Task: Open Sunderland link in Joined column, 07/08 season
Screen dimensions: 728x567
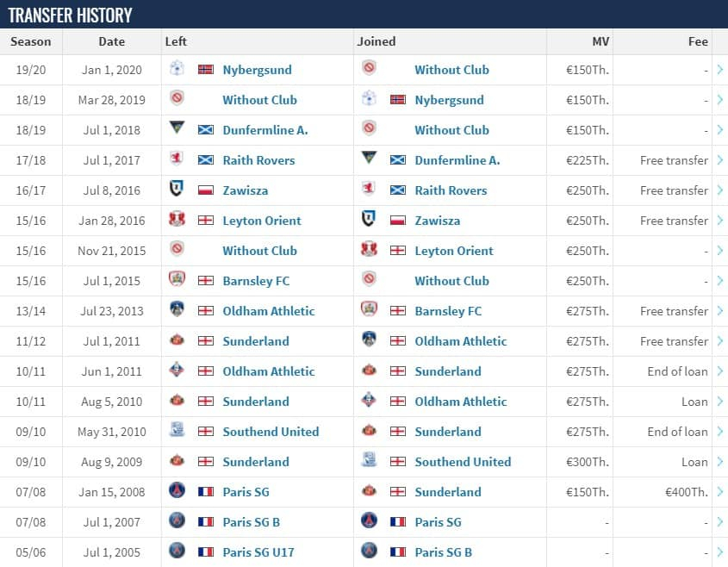Action: coord(448,492)
